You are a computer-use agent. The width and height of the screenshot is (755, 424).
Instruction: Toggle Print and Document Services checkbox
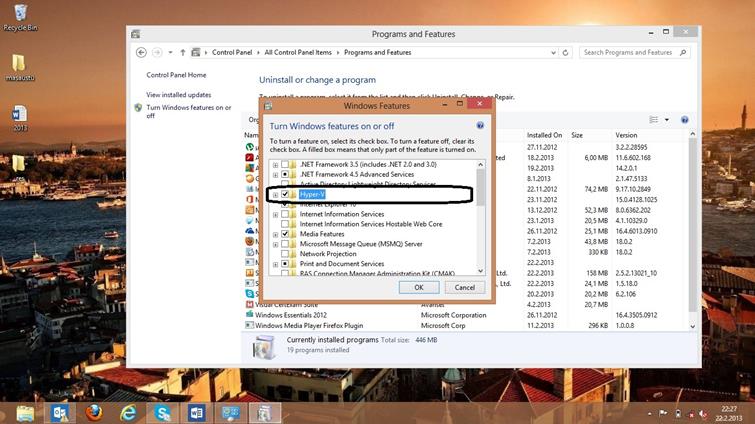tap(285, 264)
